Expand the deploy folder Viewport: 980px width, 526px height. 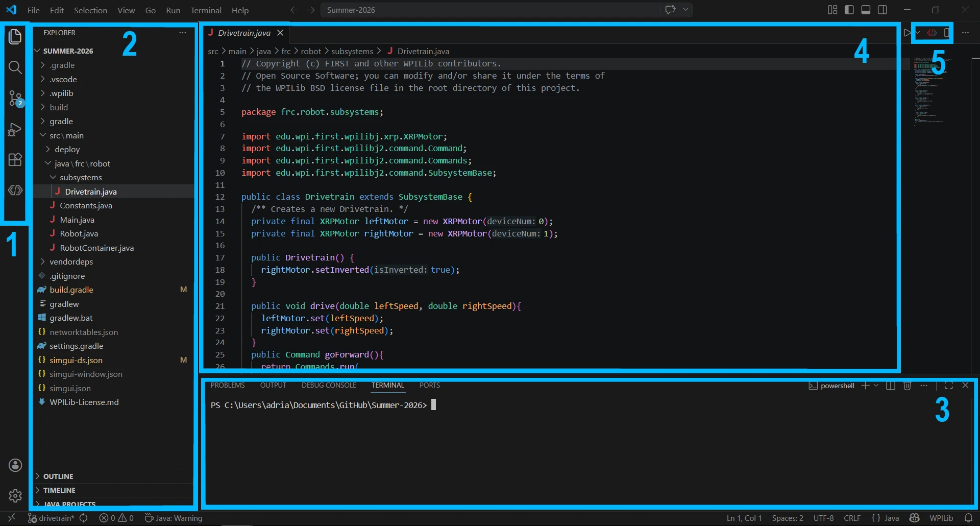[x=113, y=149]
